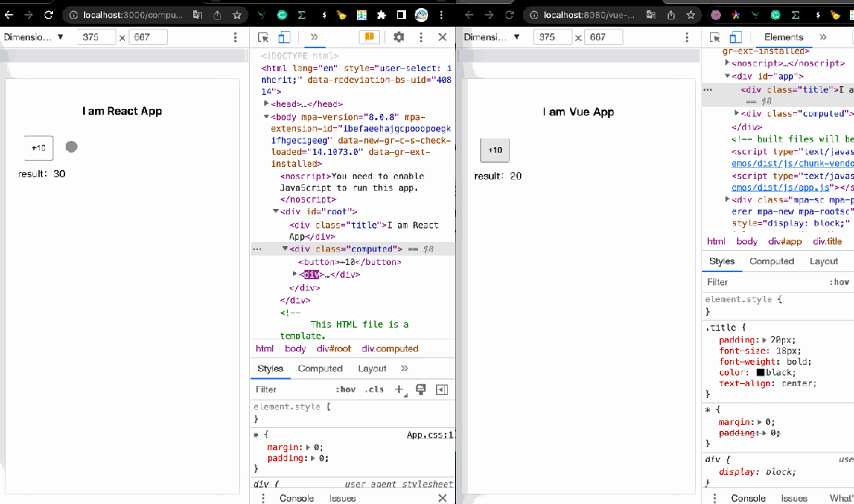The width and height of the screenshot is (854, 504).
Task: Share the localhost:8080 page via share icon
Action: [x=671, y=15]
